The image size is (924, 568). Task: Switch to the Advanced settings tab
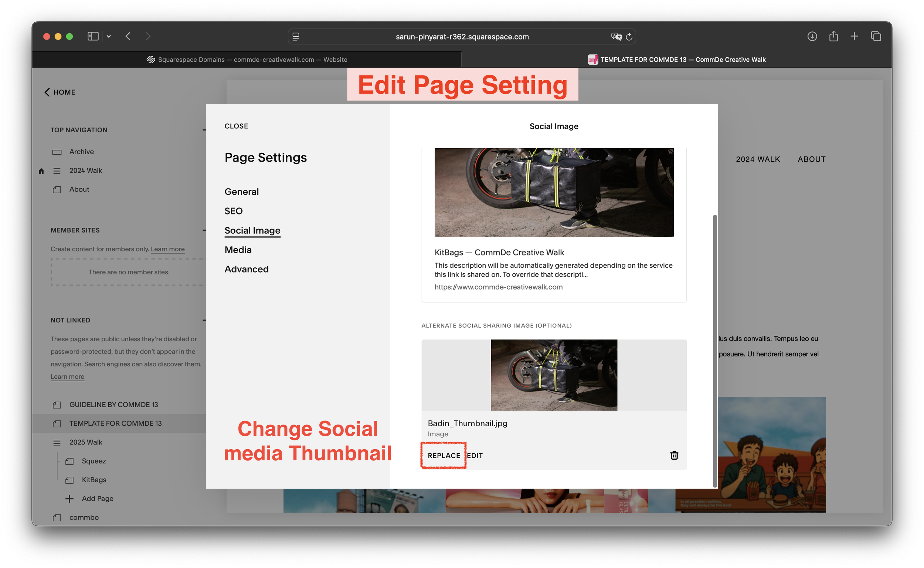(246, 269)
